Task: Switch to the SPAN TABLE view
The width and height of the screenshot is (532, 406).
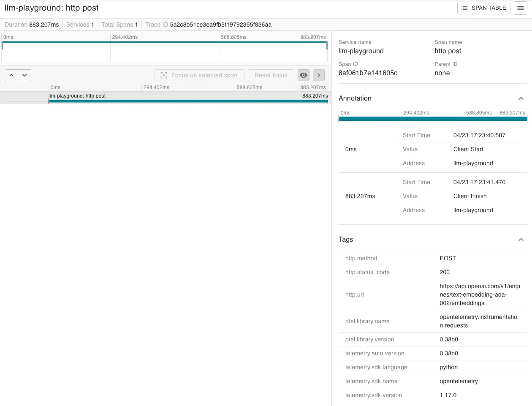Action: [x=483, y=8]
